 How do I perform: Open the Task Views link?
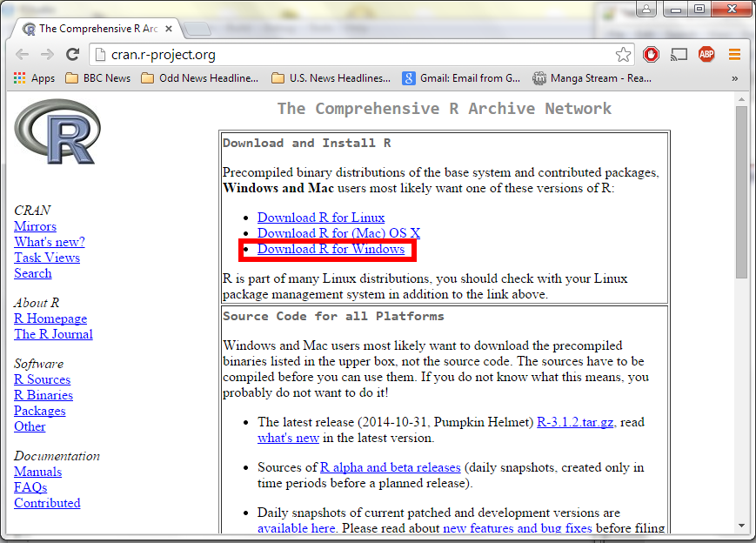[x=47, y=258]
